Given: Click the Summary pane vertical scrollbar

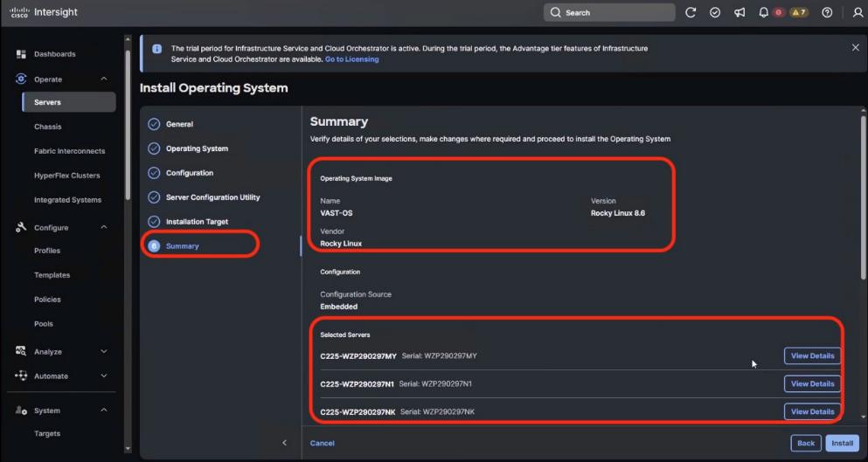Looking at the screenshot, I should [x=864, y=197].
